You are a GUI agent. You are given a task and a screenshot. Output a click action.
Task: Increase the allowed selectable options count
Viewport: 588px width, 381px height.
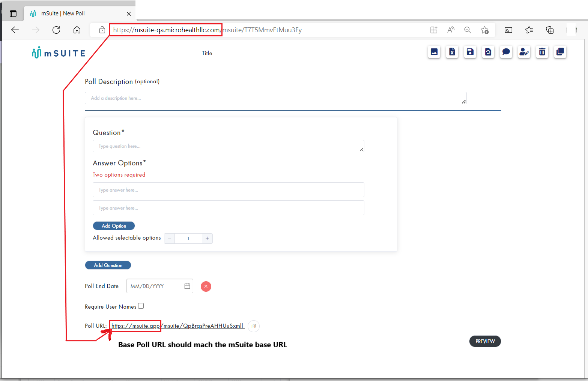pyautogui.click(x=207, y=238)
